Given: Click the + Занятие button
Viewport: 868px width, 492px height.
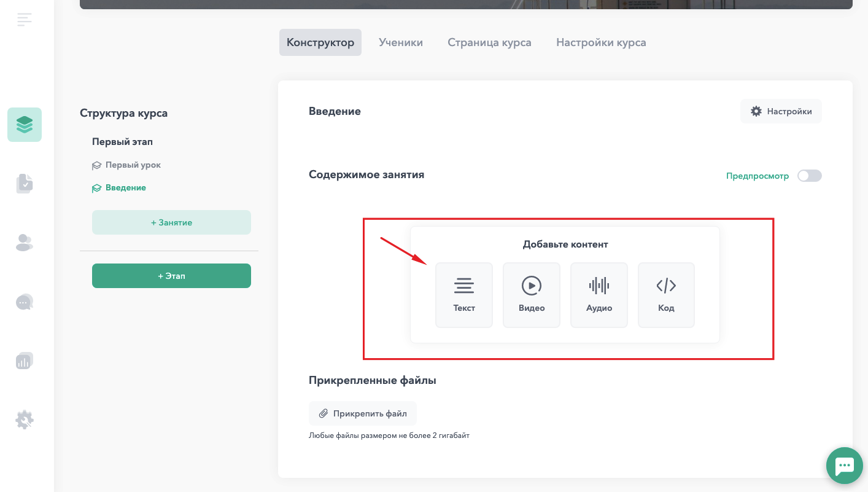Looking at the screenshot, I should pos(171,222).
